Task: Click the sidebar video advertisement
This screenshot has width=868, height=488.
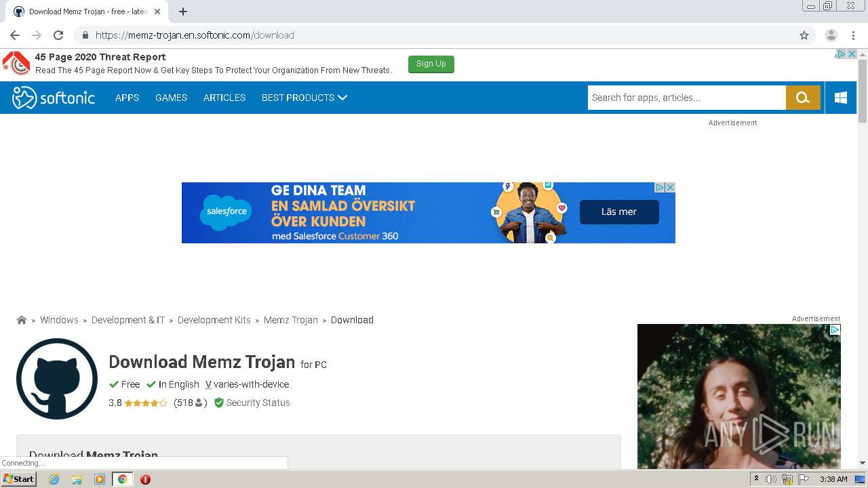Action: 739,396
